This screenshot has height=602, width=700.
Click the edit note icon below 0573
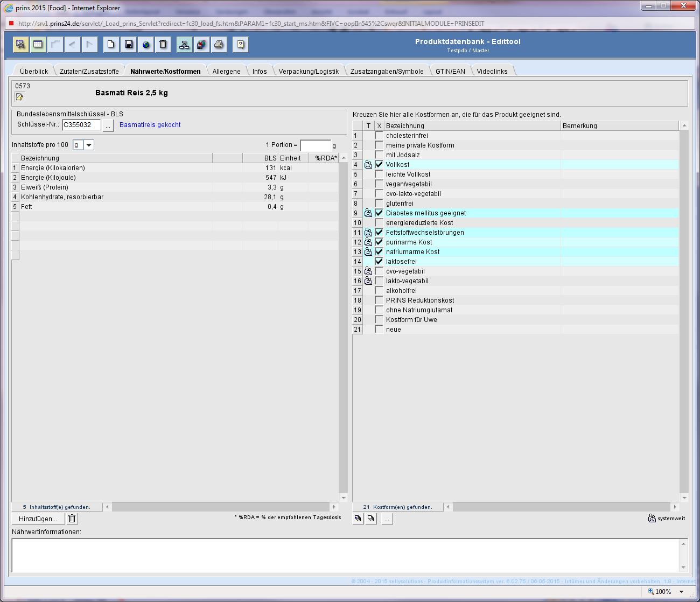(x=20, y=97)
